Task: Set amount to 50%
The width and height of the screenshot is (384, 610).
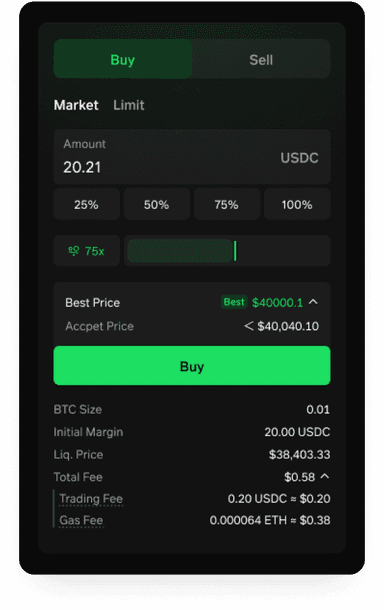Action: (x=156, y=205)
